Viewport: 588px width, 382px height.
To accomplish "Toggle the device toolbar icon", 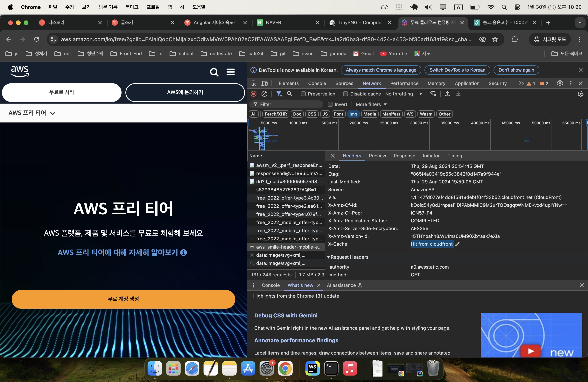I will pyautogui.click(x=264, y=83).
